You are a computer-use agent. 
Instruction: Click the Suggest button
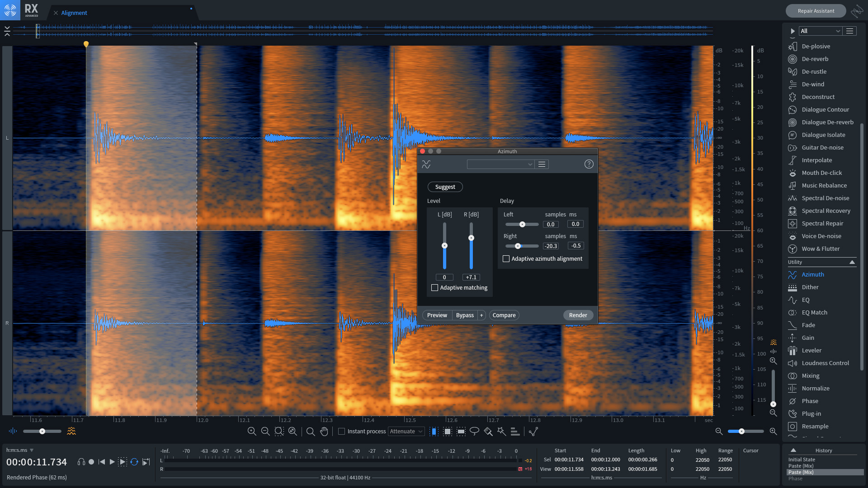click(445, 187)
